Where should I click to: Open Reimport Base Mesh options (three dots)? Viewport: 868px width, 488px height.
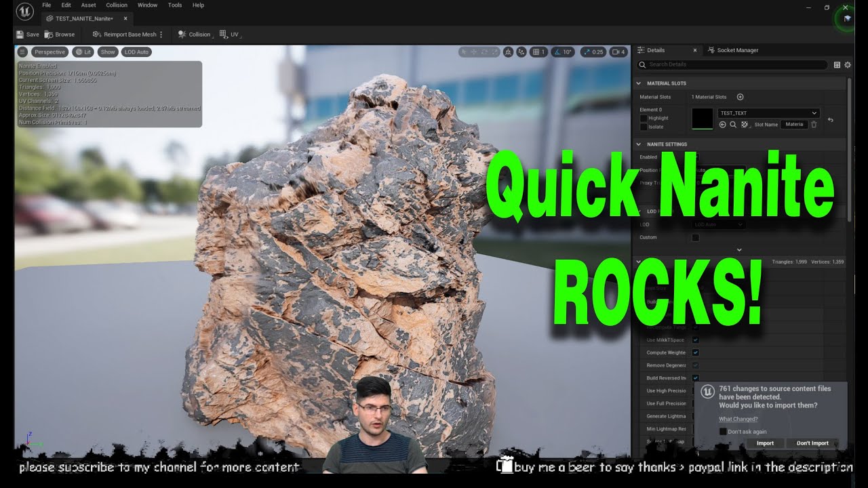pos(161,35)
